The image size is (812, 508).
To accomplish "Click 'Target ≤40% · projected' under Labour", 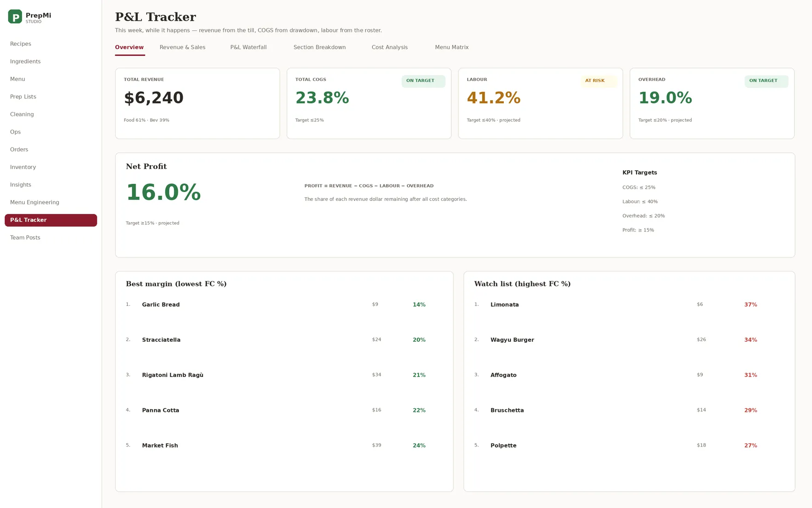I will 493,120.
